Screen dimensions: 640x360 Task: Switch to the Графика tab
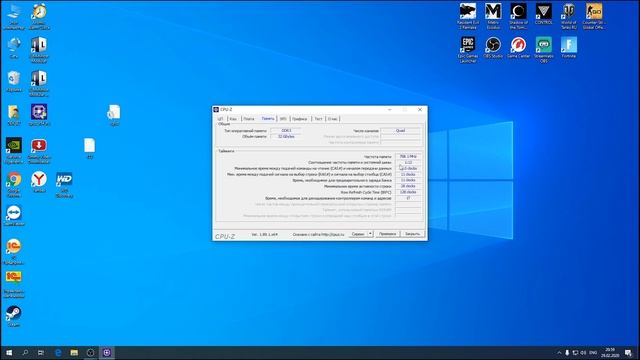point(300,119)
